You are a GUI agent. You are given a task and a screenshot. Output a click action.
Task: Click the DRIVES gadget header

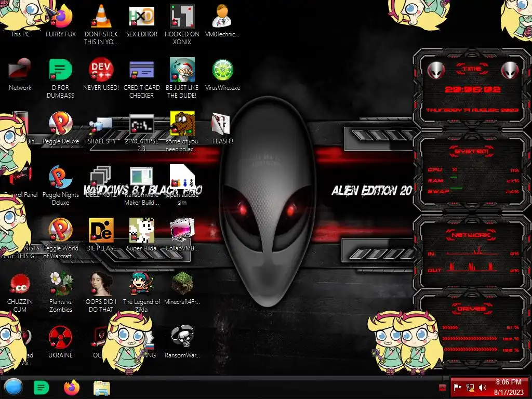click(472, 309)
